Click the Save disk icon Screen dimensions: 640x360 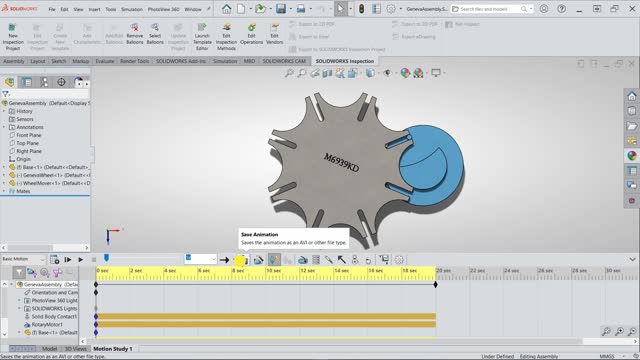click(x=280, y=9)
